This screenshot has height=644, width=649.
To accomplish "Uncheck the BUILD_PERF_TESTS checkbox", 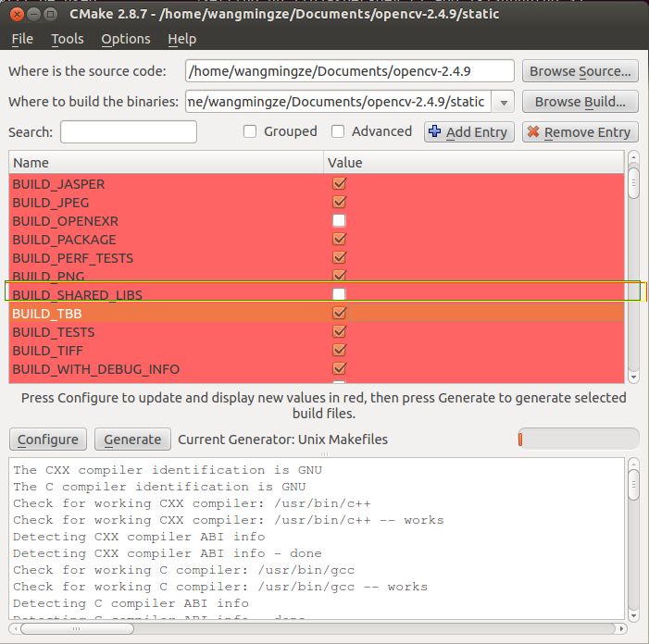I will click(x=339, y=257).
